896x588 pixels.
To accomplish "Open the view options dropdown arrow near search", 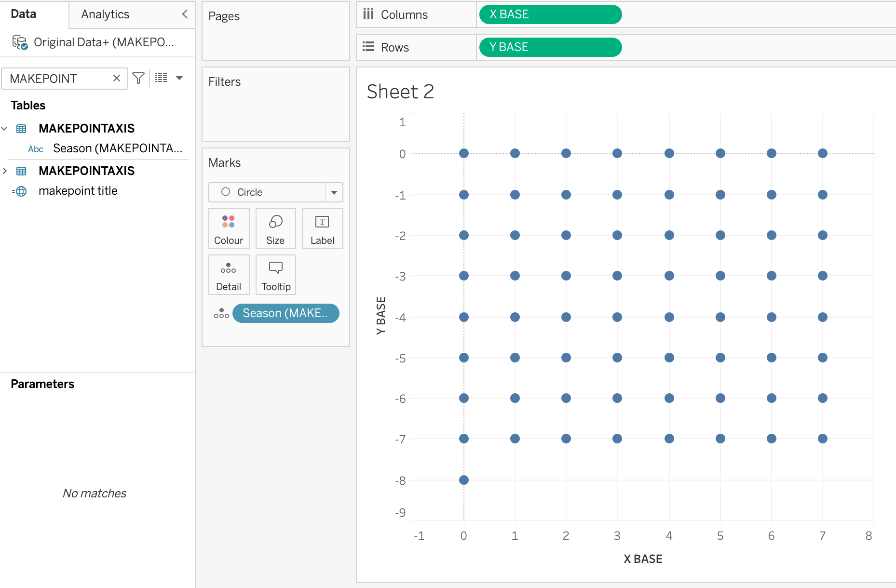I will click(x=179, y=78).
